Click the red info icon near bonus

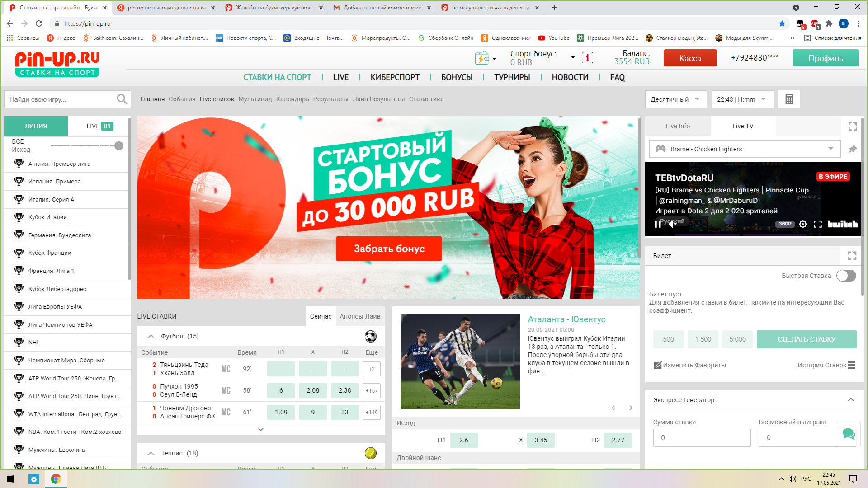coord(587,58)
